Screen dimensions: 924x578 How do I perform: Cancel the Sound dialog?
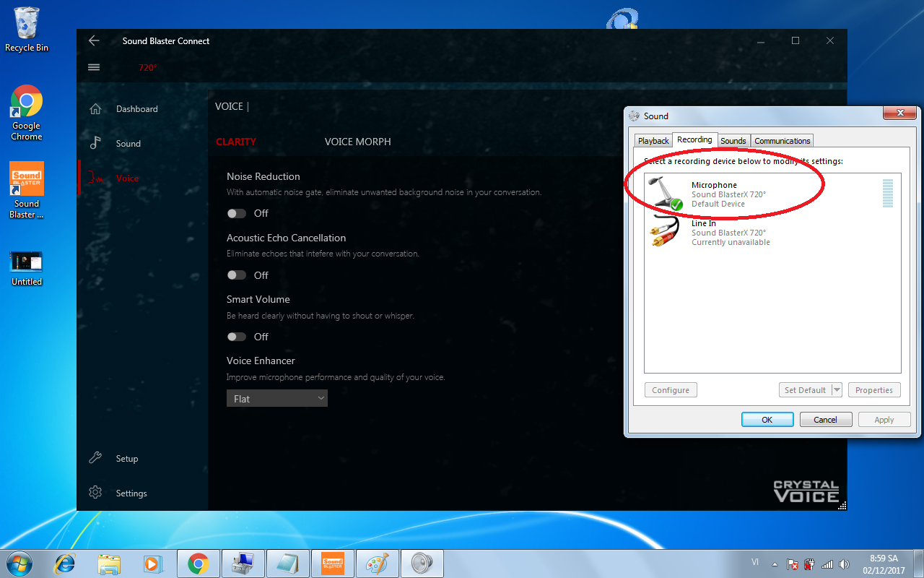[x=825, y=420]
